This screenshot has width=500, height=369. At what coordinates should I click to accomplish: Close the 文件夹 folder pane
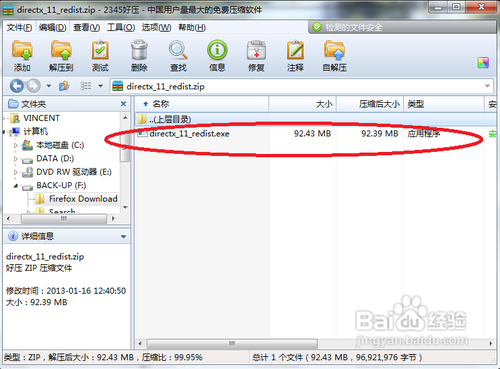123,104
